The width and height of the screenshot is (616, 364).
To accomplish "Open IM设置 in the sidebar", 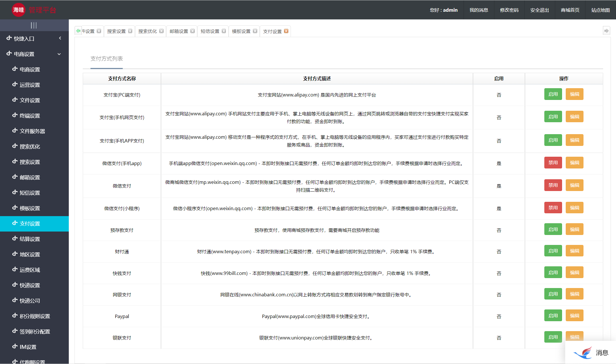I will [x=34, y=347].
